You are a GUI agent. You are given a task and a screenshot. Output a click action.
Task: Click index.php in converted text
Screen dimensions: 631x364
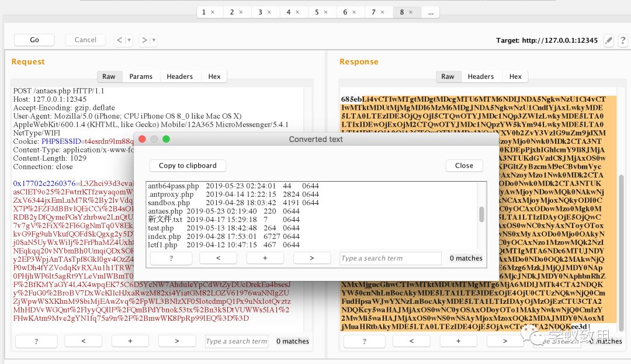(164, 237)
